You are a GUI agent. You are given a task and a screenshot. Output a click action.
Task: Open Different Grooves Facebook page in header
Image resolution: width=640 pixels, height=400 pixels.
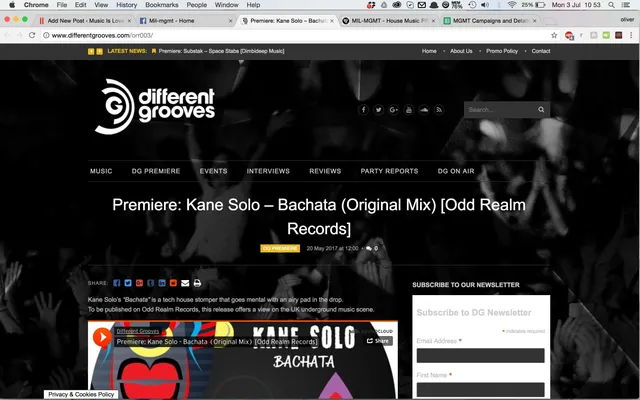(x=363, y=110)
